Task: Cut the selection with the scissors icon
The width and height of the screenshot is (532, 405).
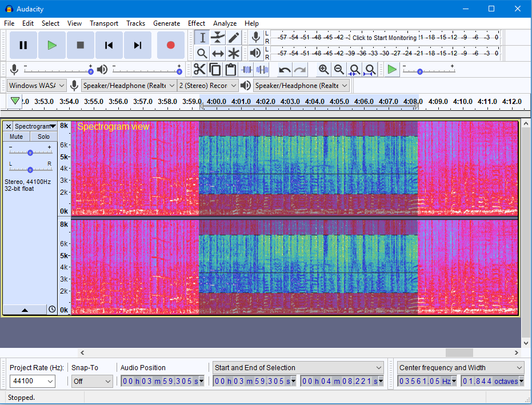Action: 199,69
